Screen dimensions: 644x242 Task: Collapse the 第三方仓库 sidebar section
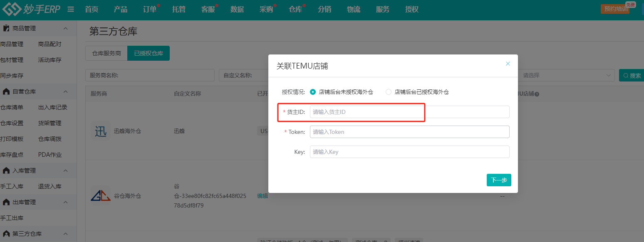[x=65, y=234]
